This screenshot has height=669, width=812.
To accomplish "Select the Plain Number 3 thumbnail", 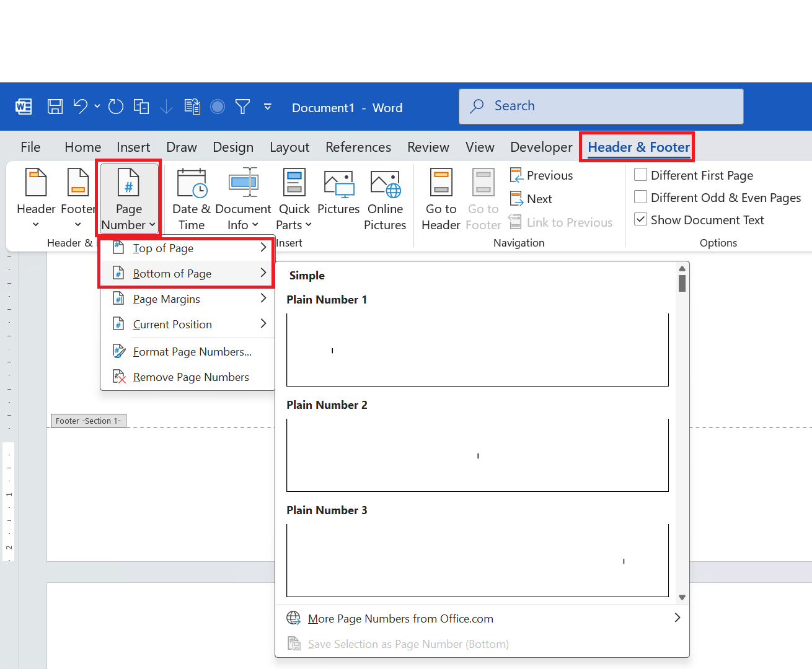I will pos(477,560).
